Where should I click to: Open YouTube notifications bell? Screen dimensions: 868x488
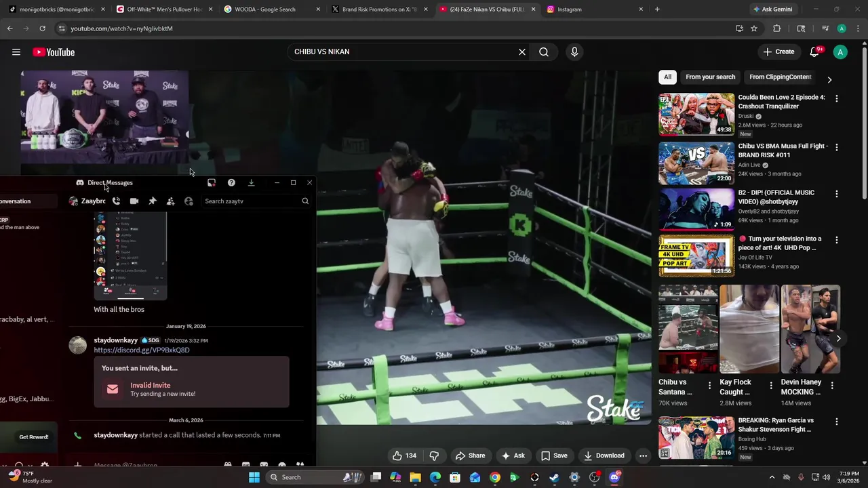[x=816, y=52]
